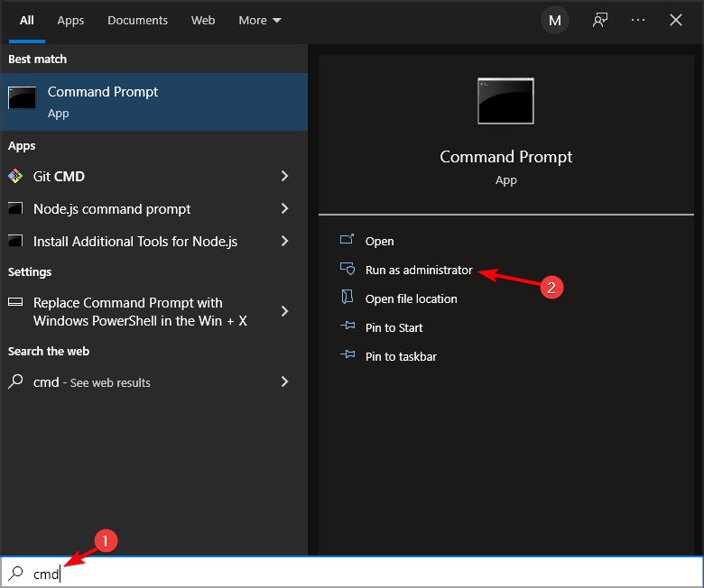Screen dimensions: 704x588
Task: Open the More filter dropdown
Action: (260, 20)
